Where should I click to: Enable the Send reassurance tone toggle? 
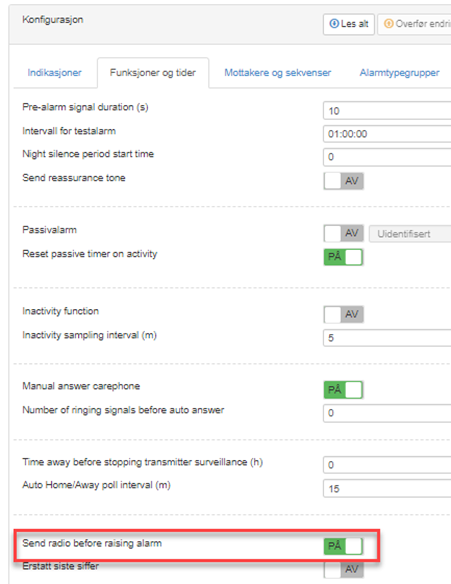pyautogui.click(x=343, y=181)
